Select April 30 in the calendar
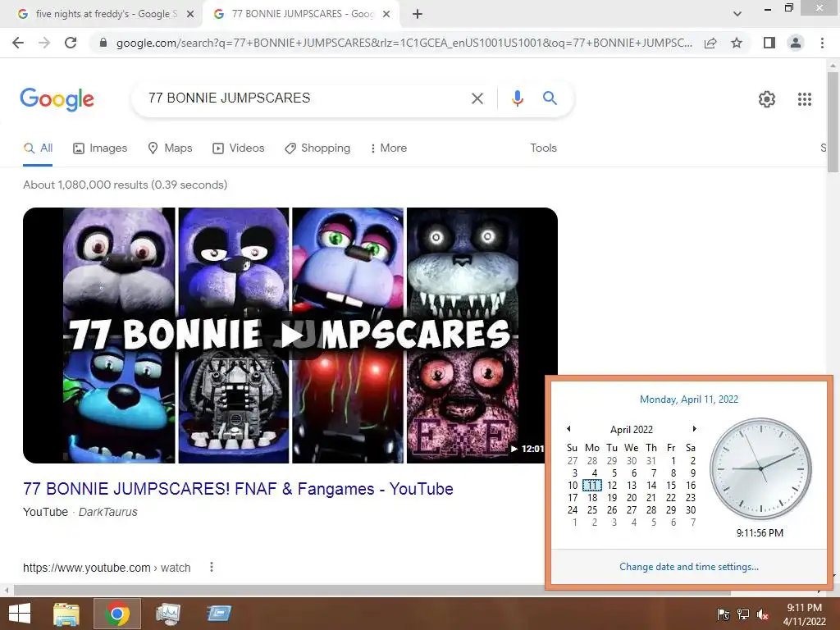The width and height of the screenshot is (840, 630). click(x=691, y=510)
